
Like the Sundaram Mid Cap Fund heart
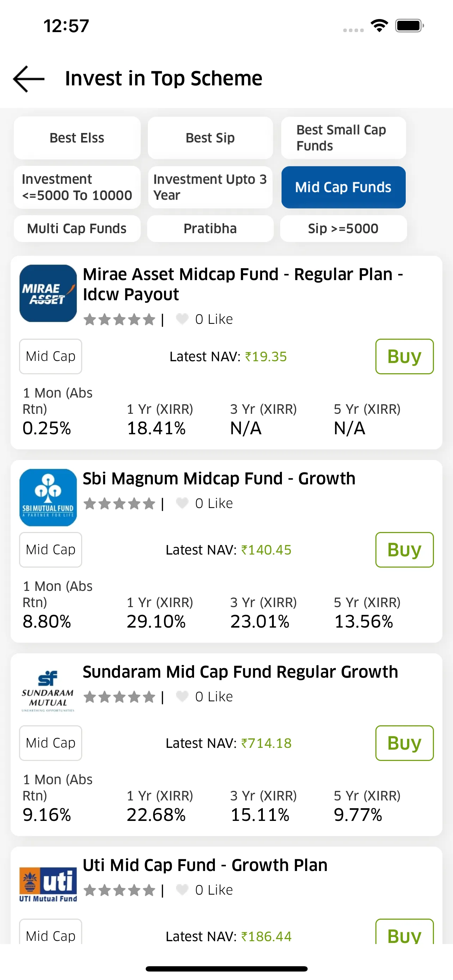(x=182, y=696)
